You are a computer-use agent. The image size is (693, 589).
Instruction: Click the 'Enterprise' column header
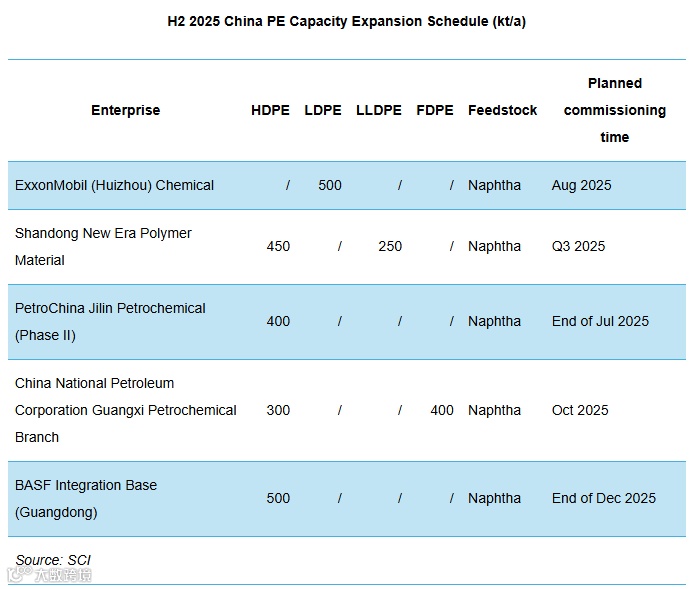[x=126, y=110]
